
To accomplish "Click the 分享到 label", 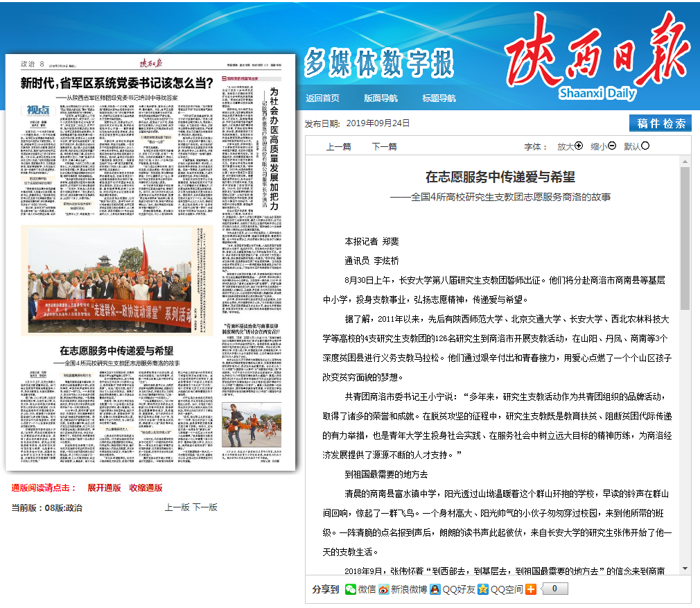I will point(326,590).
